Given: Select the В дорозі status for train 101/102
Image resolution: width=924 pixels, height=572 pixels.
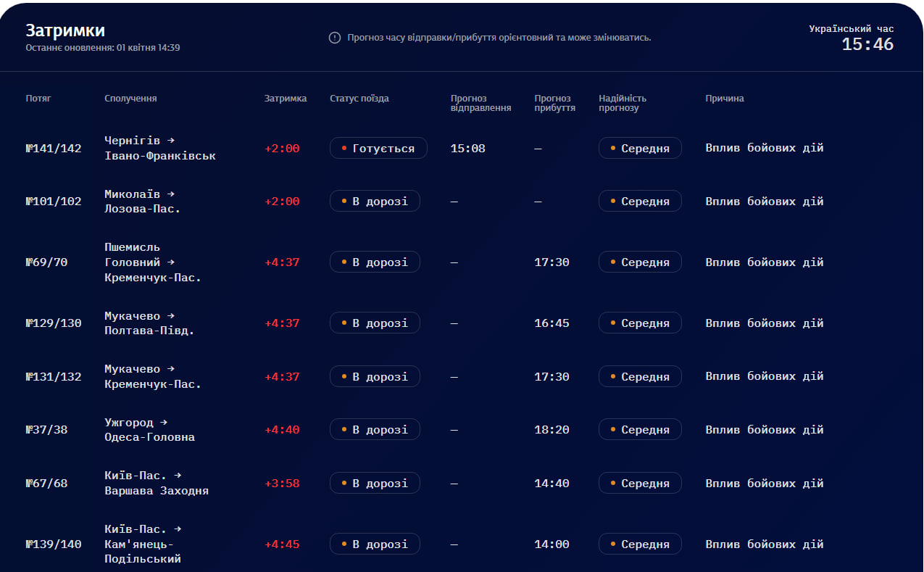Looking at the screenshot, I should pos(375,202).
